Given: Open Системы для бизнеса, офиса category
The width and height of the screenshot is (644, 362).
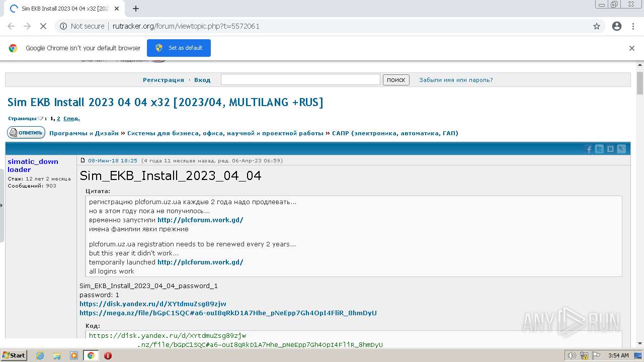Looking at the screenshot, I should 225,133.
